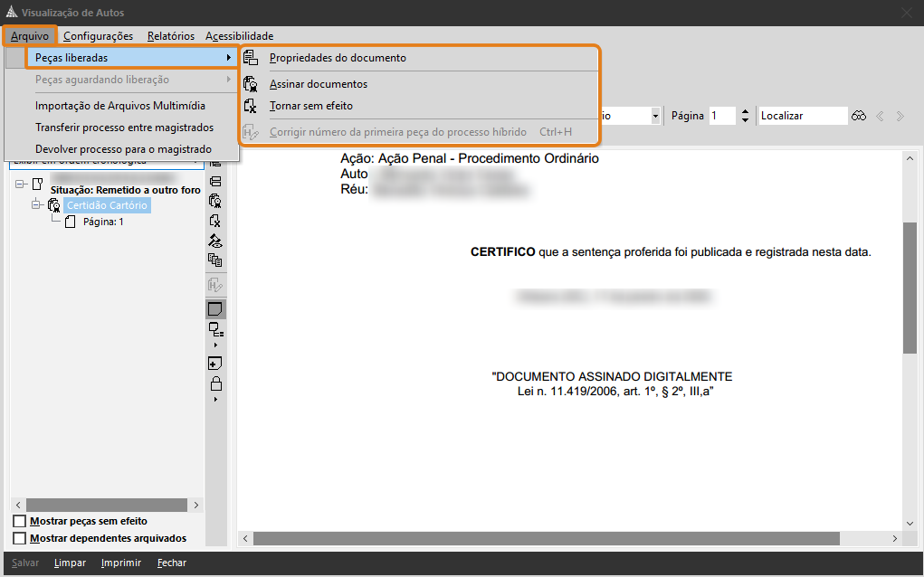Click the text Situação: Remetido a outro foro
The image size is (924, 577).
pos(126,190)
